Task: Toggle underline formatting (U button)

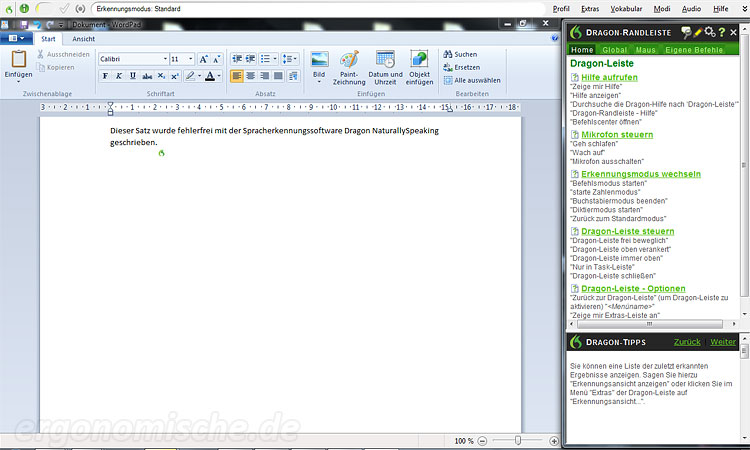Action: point(133,76)
